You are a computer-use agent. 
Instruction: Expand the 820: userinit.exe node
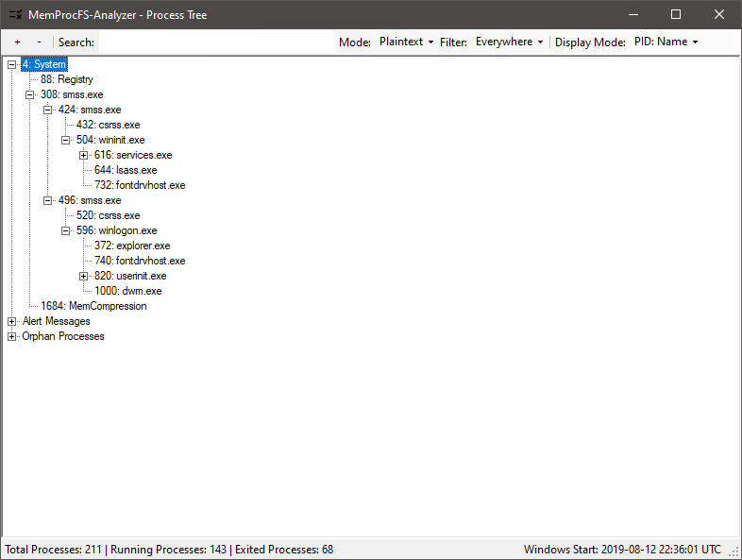point(84,276)
